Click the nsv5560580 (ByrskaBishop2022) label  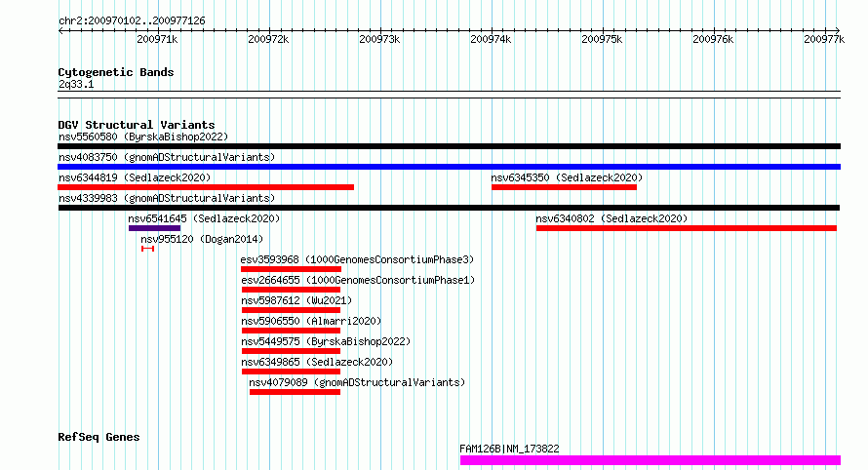143,137
